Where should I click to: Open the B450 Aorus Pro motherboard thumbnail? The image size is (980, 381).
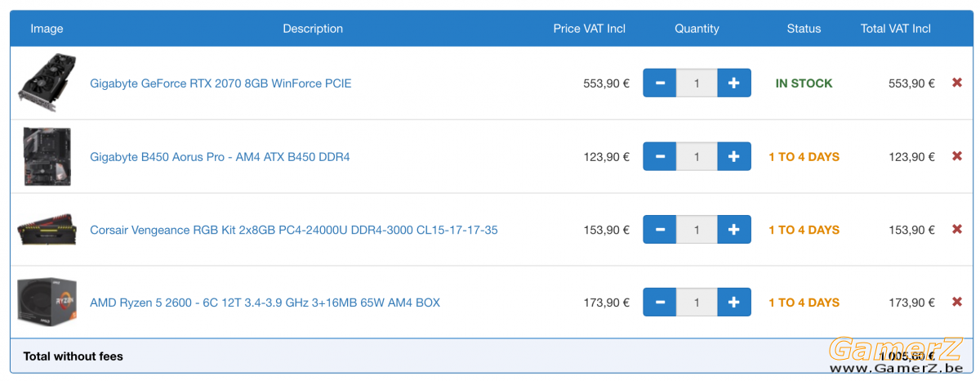click(47, 156)
